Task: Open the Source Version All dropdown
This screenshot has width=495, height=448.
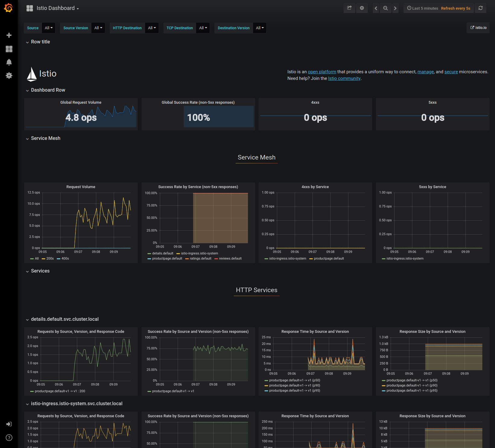Action: 98,28
